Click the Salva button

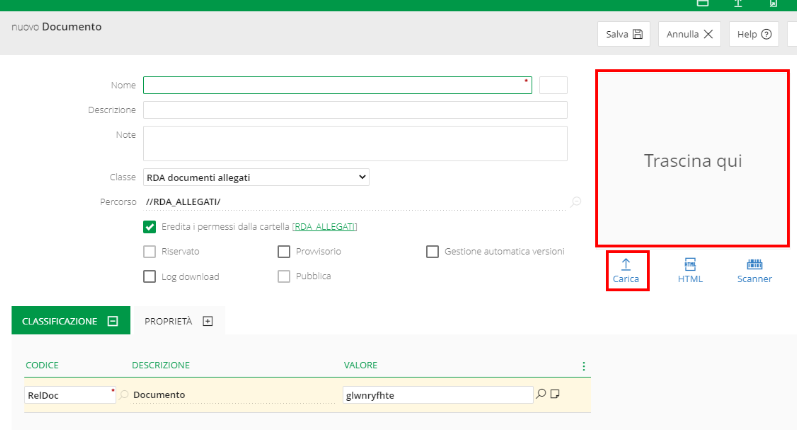pos(624,34)
